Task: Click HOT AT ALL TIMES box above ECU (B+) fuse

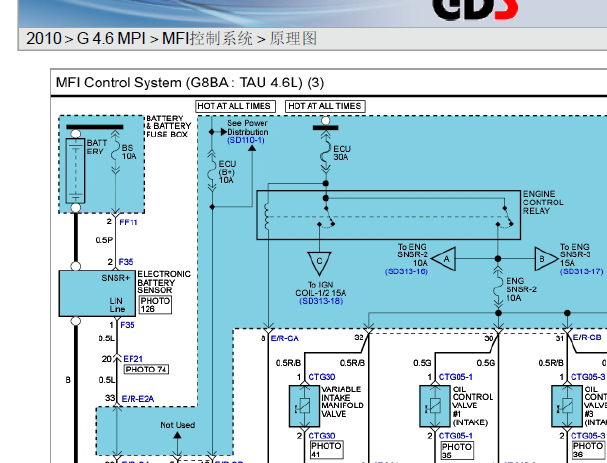Action: point(235,106)
